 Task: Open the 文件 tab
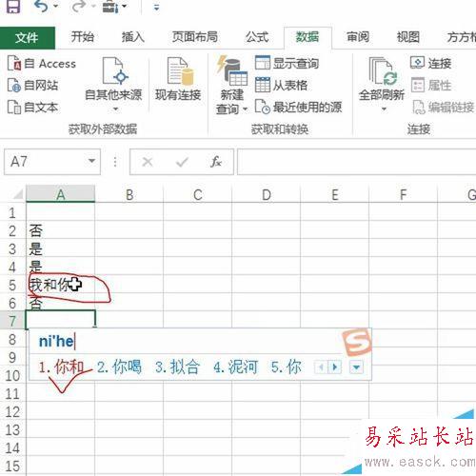pos(28,38)
